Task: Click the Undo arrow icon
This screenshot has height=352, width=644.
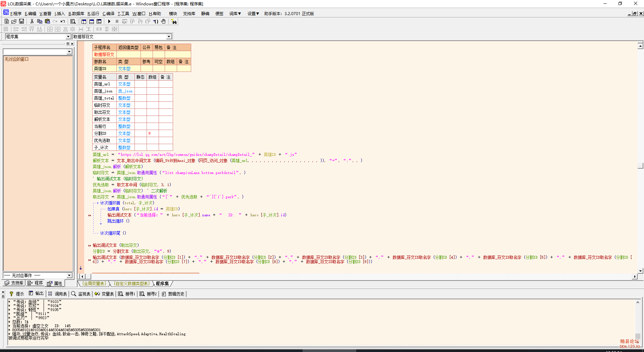Action: coord(63,21)
